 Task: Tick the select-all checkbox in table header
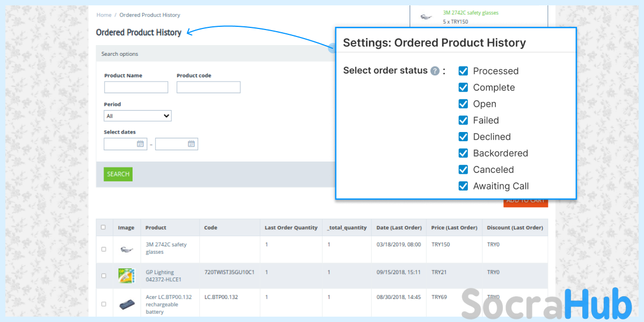coord(104,227)
